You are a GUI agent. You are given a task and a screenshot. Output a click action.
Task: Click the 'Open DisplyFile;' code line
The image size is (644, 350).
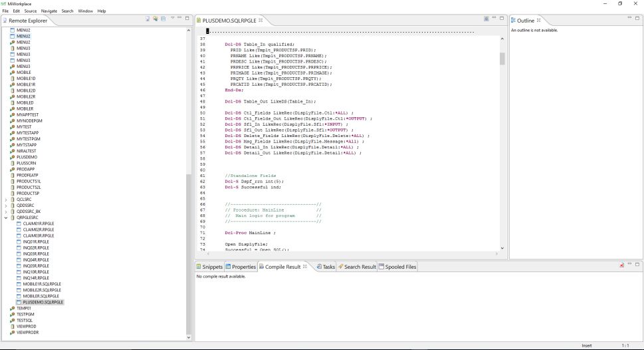(246, 244)
